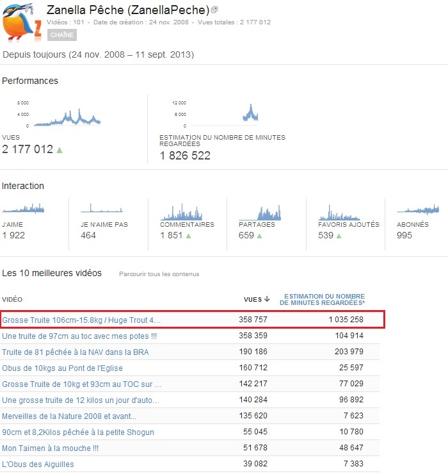Click the views value 55 045
448x476 pixels.
tap(255, 432)
